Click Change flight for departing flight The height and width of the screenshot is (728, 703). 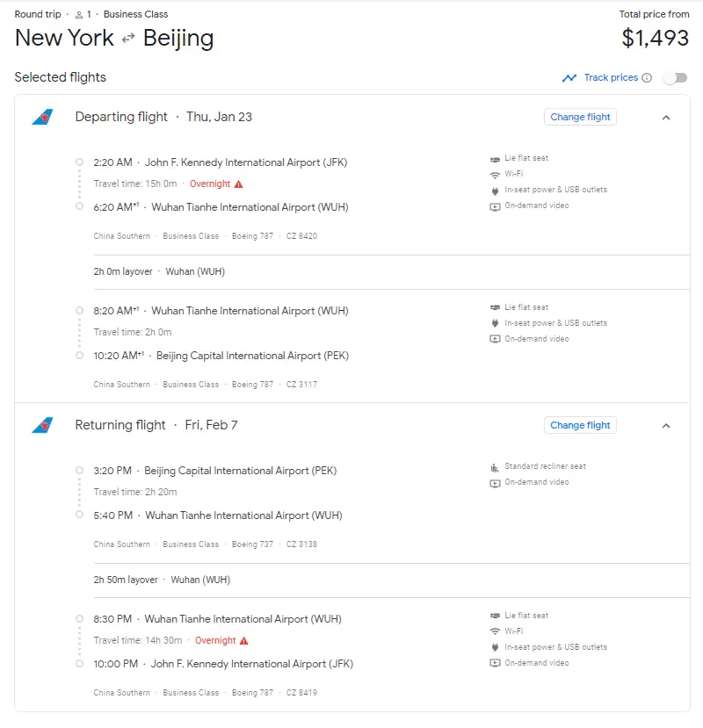click(580, 117)
